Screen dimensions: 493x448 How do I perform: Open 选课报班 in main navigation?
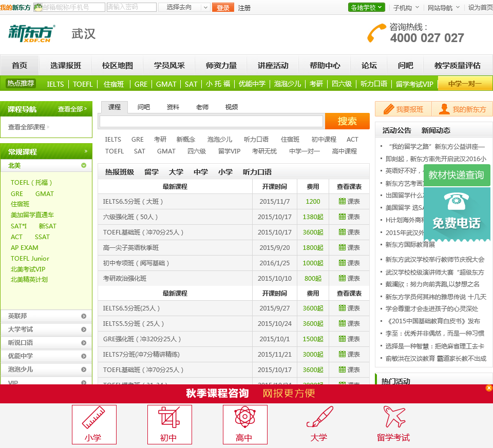click(x=65, y=65)
